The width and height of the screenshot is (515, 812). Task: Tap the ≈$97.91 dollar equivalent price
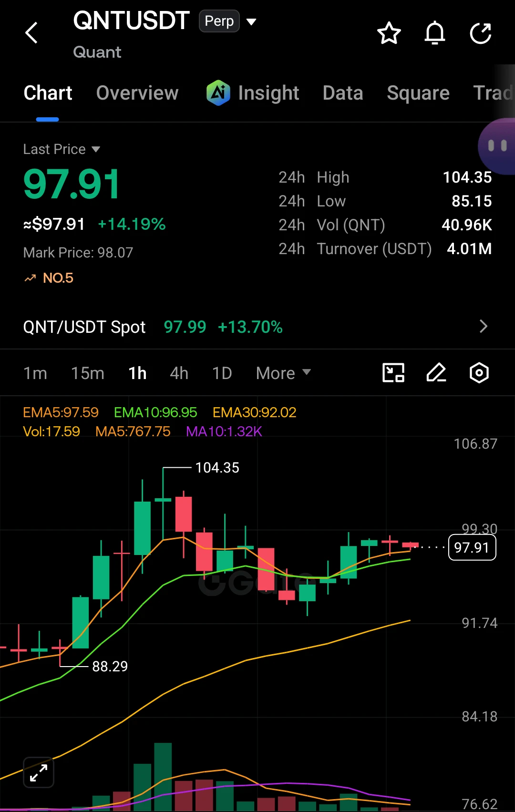[54, 224]
